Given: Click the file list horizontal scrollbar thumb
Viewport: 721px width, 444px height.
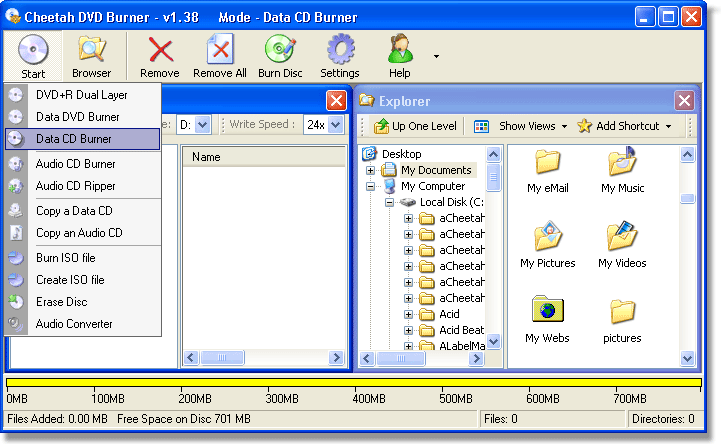Looking at the screenshot, I should pyautogui.click(x=222, y=358).
